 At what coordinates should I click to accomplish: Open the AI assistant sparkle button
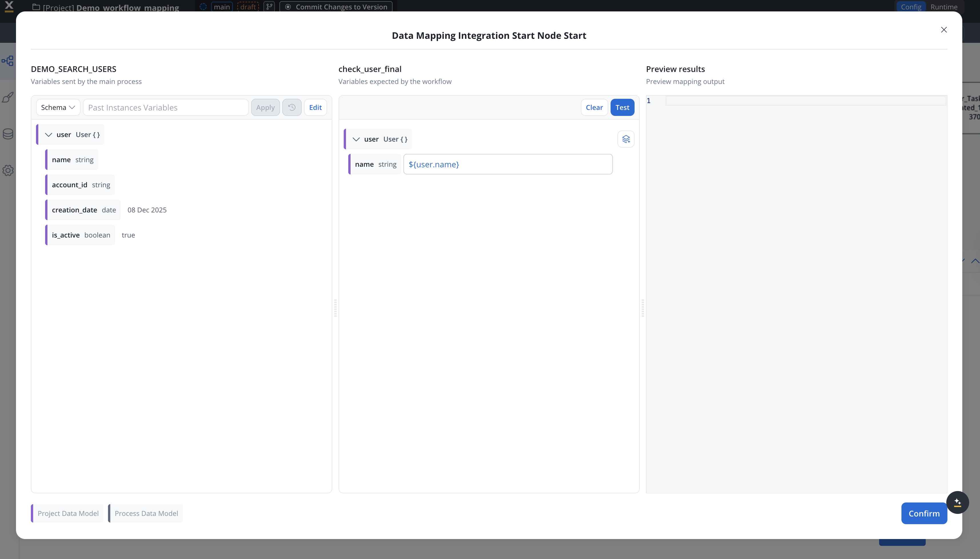tap(957, 502)
